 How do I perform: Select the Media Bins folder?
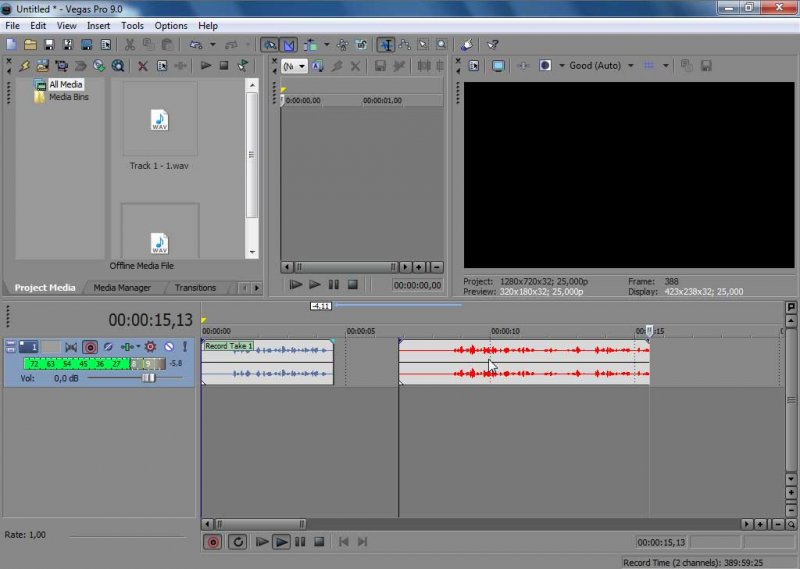tap(68, 97)
